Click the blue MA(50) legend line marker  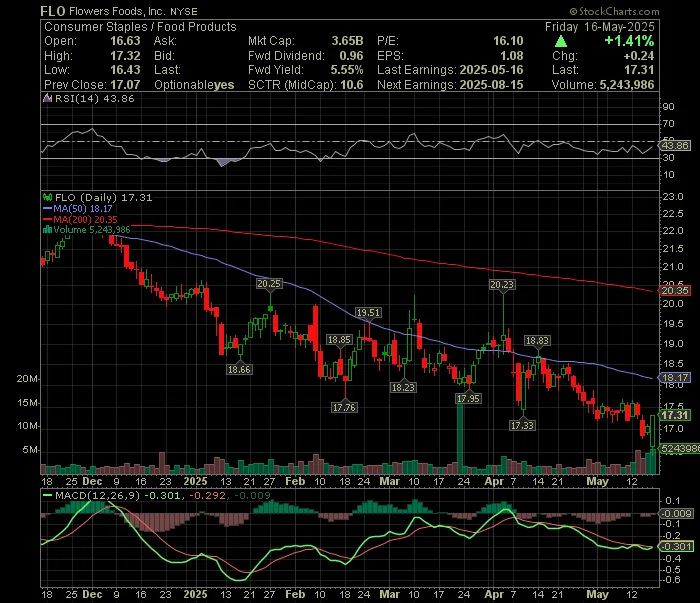tap(47, 208)
